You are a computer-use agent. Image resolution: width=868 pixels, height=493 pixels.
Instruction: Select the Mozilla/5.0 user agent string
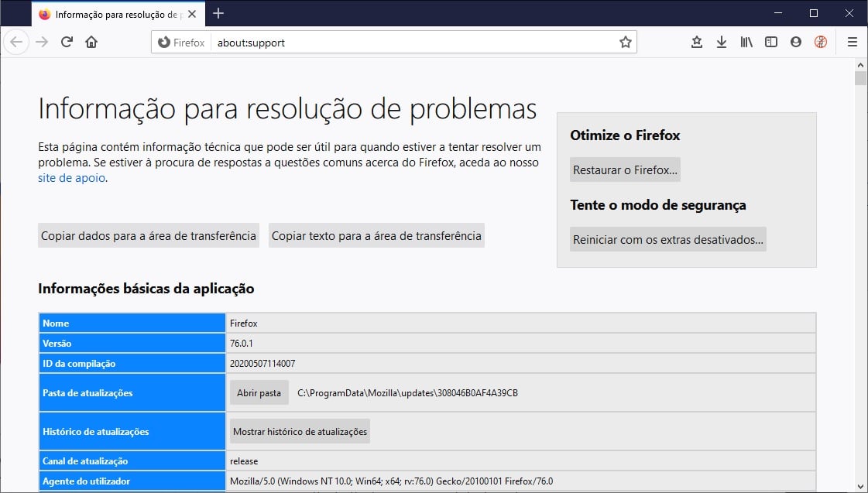391,481
